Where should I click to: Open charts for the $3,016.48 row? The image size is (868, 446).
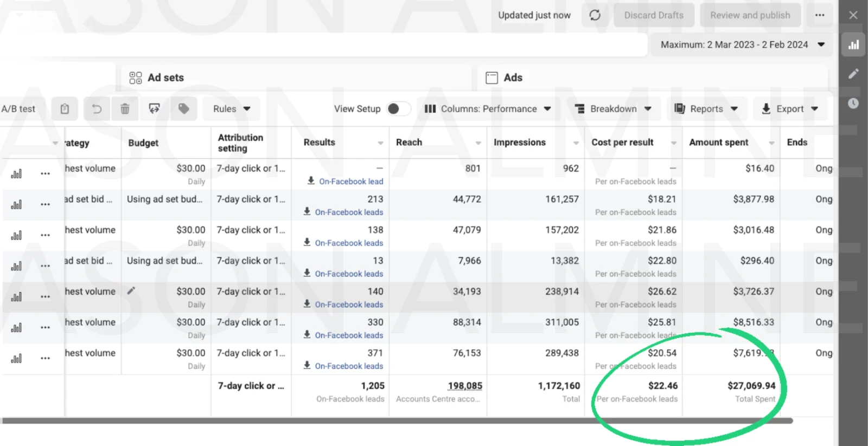(17, 236)
